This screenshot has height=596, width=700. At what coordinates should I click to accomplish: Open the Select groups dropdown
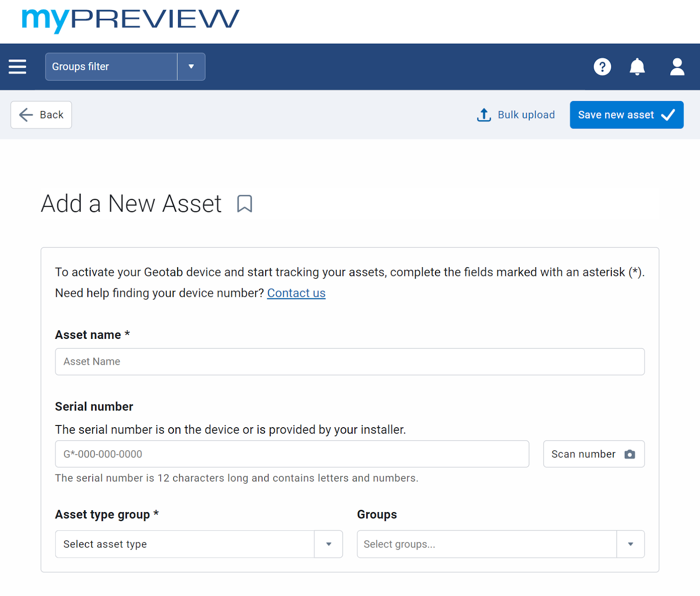pos(630,544)
